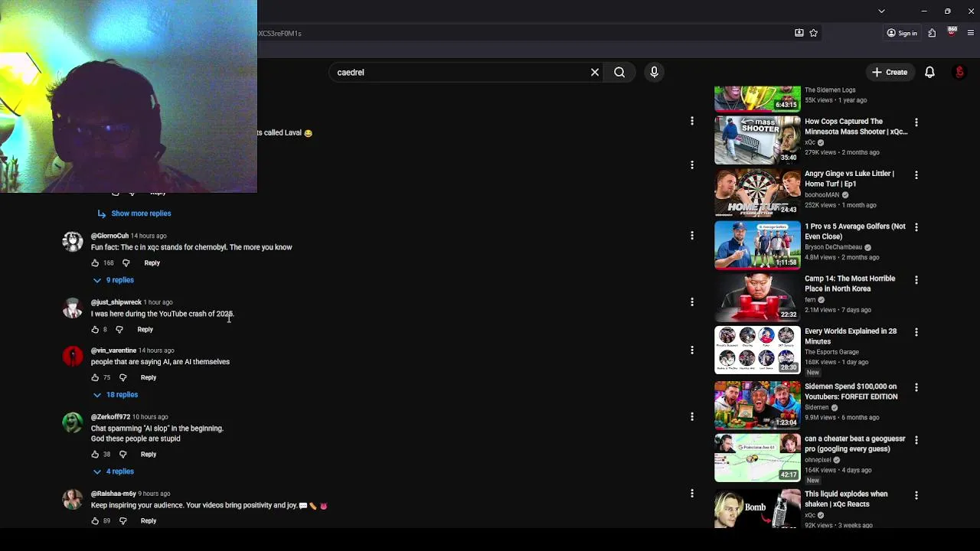Open the browser hamburger menu
The width and height of the screenshot is (980, 551).
point(971,33)
